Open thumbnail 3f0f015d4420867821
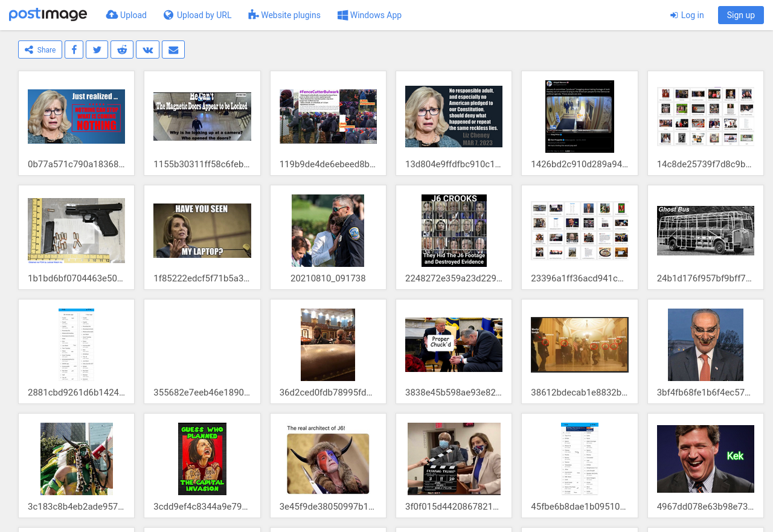This screenshot has width=773, height=532. (x=454, y=459)
